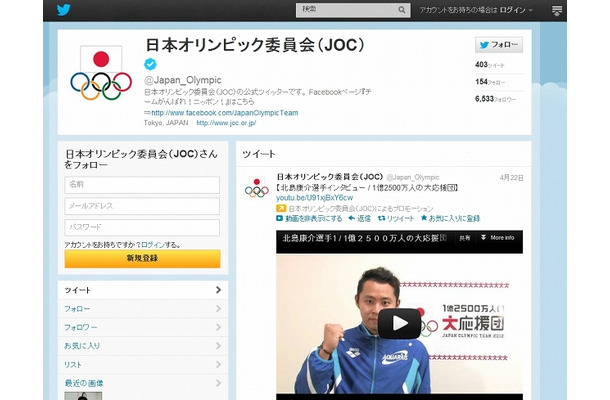Click the 共有 share button on video

click(x=465, y=238)
